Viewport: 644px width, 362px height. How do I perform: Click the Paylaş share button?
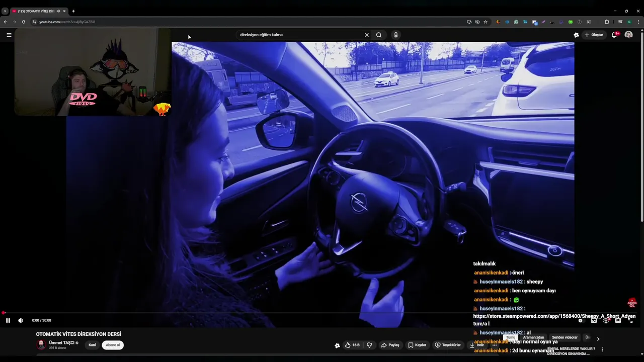point(390,345)
